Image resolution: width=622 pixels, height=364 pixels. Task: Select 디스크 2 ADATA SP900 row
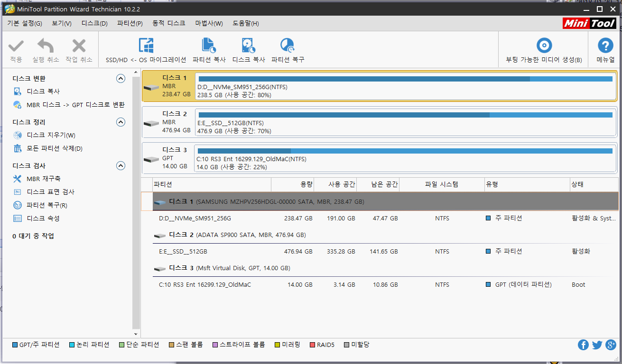[x=385, y=235]
